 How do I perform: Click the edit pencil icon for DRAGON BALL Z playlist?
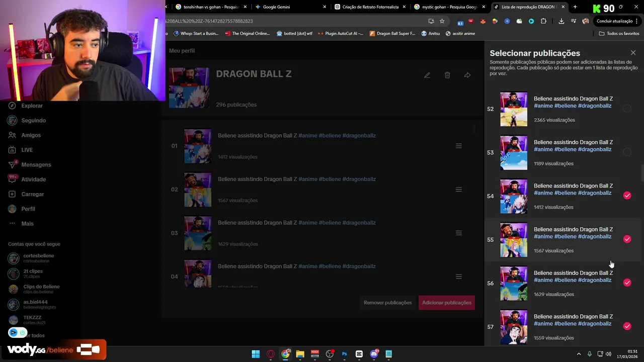point(427,75)
